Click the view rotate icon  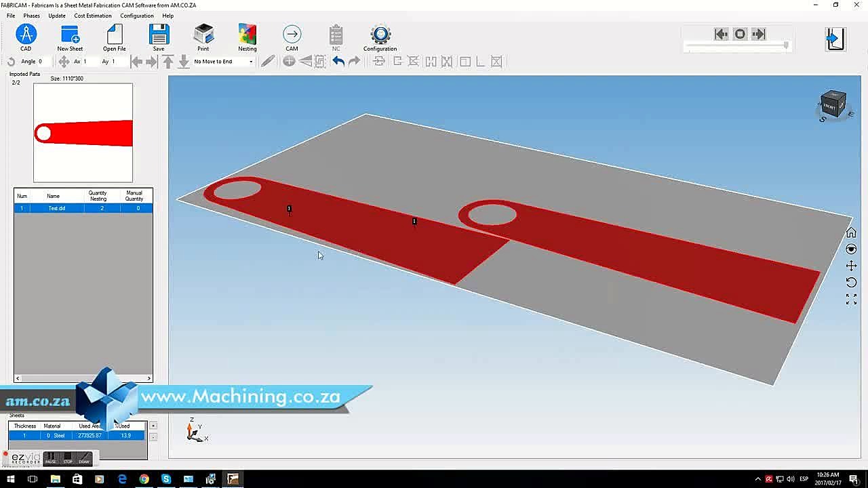(851, 282)
